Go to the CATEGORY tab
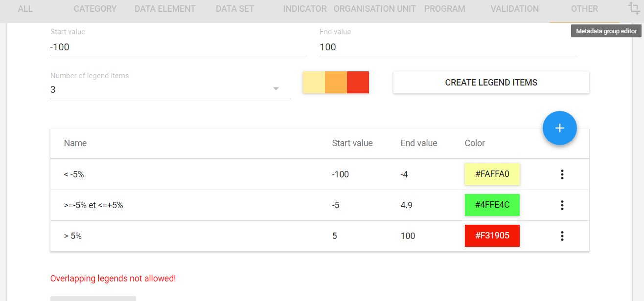Image resolution: width=644 pixels, height=301 pixels. click(95, 9)
